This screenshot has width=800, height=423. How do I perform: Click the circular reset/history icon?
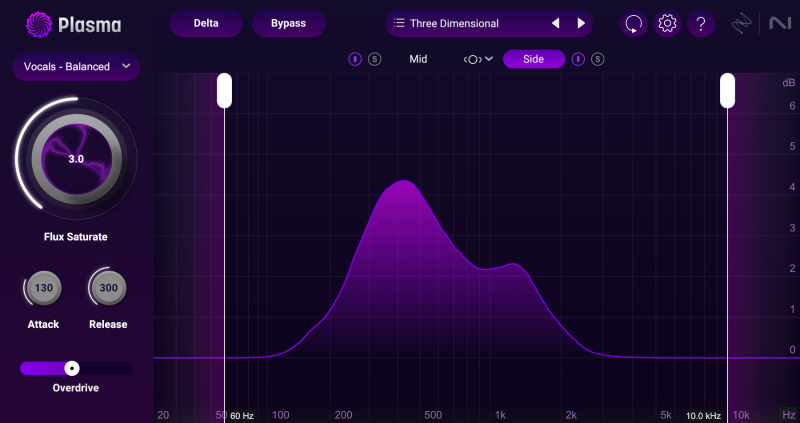tap(634, 23)
